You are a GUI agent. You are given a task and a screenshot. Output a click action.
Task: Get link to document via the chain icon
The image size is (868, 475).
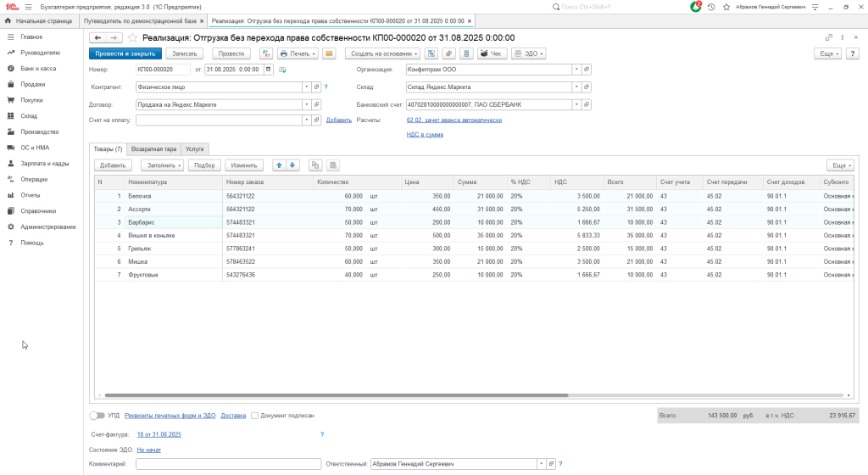(x=828, y=37)
